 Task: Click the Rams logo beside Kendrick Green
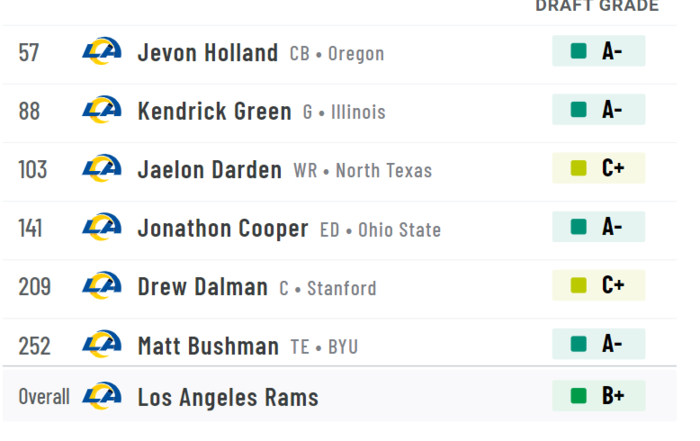[101, 110]
